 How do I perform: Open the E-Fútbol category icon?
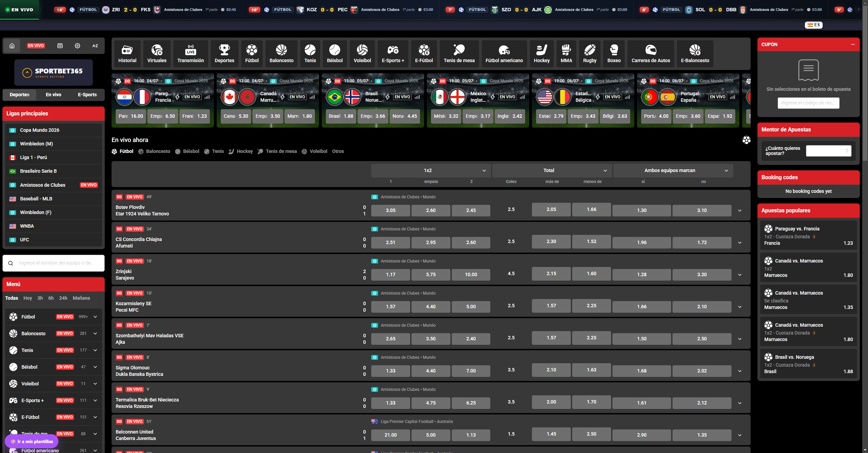coord(424,54)
